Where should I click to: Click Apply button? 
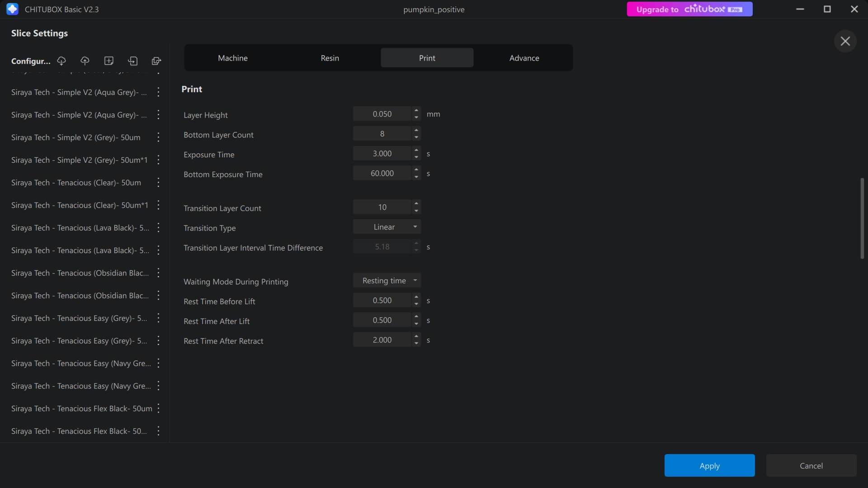[709, 465]
